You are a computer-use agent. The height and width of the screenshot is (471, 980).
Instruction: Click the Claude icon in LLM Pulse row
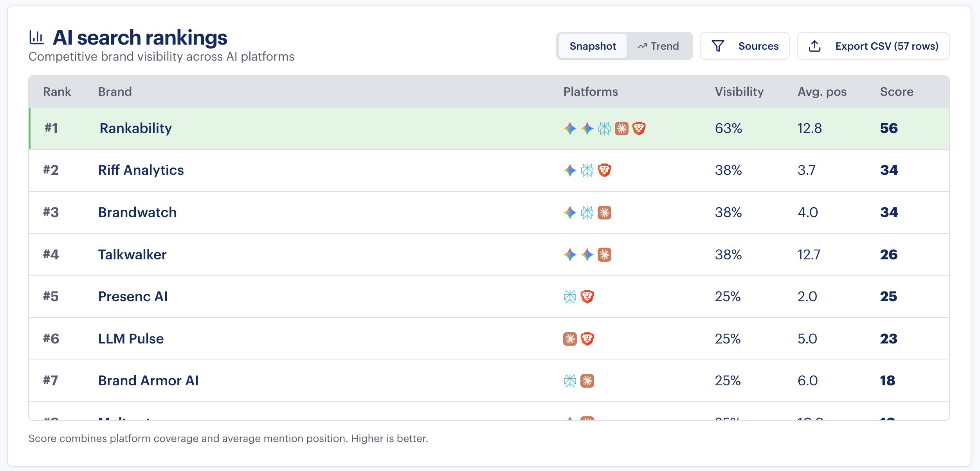click(570, 339)
